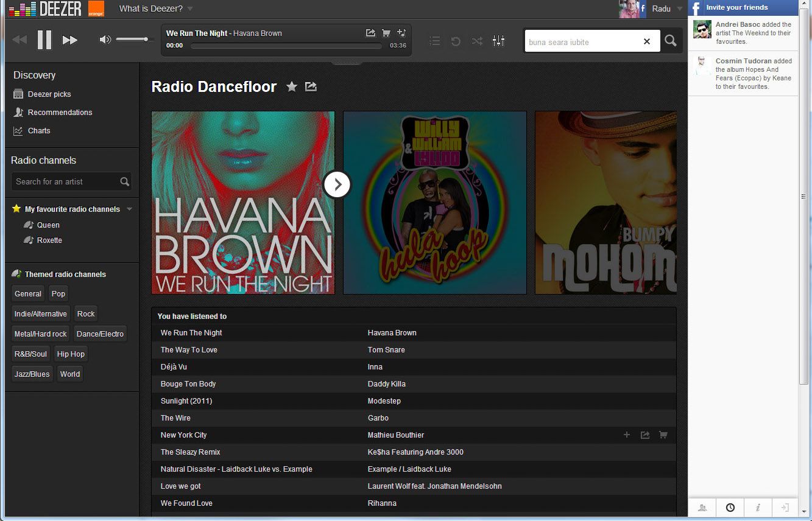Favourite Radio Dancefloor with the star
Screen dimensions: 812x521
click(x=292, y=86)
